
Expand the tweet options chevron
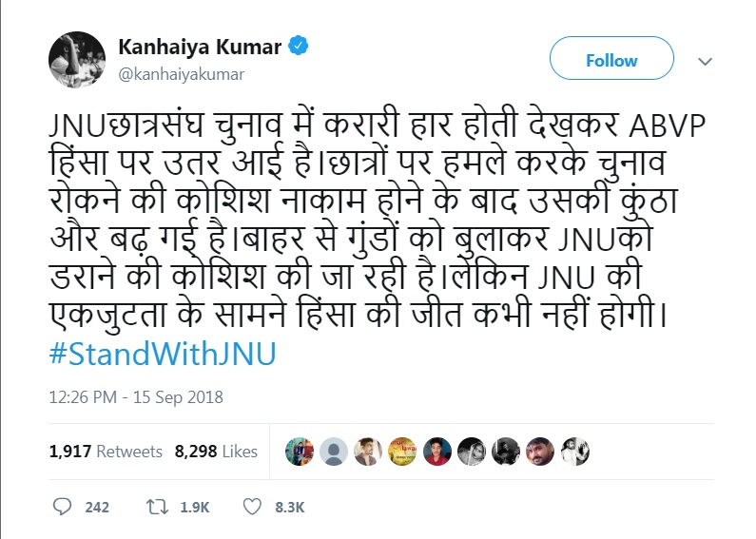[x=705, y=61]
